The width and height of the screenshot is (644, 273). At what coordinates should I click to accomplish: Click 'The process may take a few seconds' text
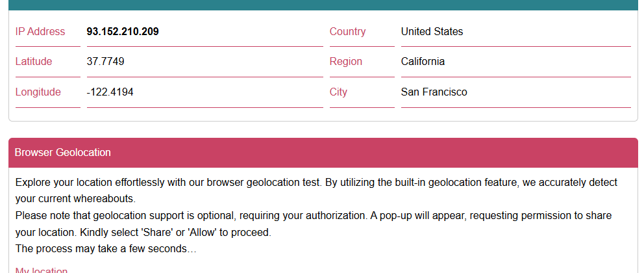[106, 249]
